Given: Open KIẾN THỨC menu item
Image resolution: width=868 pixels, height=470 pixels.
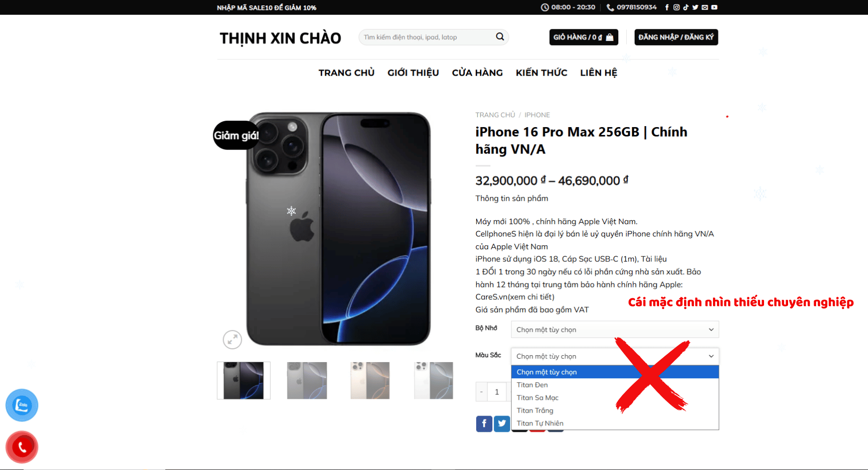Looking at the screenshot, I should [x=541, y=73].
